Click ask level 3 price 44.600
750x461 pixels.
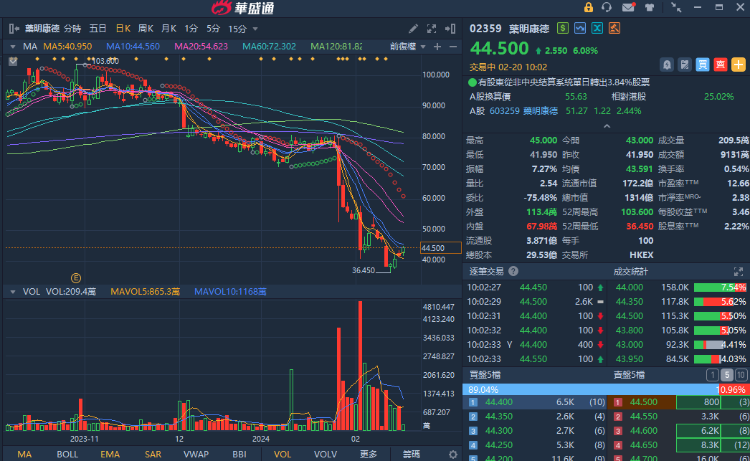click(x=643, y=431)
